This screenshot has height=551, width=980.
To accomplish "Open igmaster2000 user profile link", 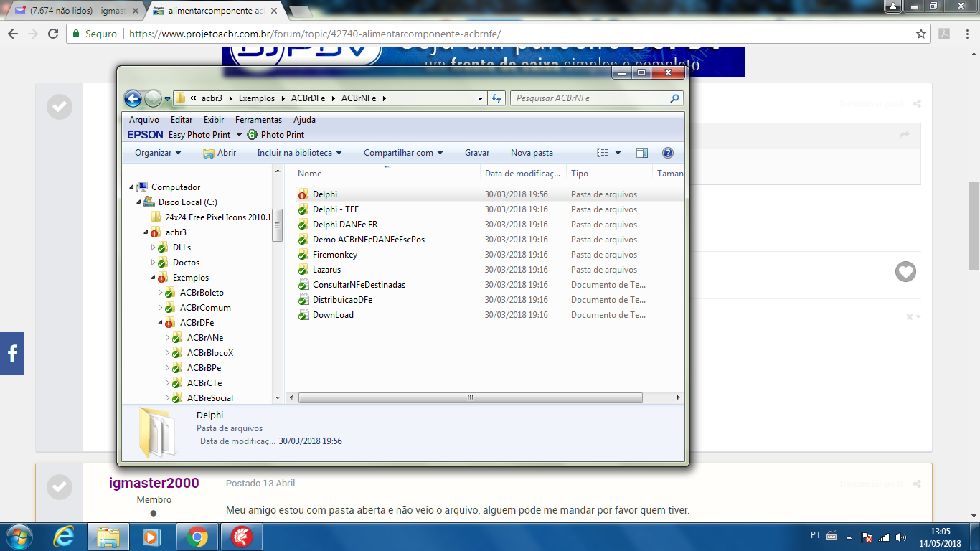I will pyautogui.click(x=154, y=484).
